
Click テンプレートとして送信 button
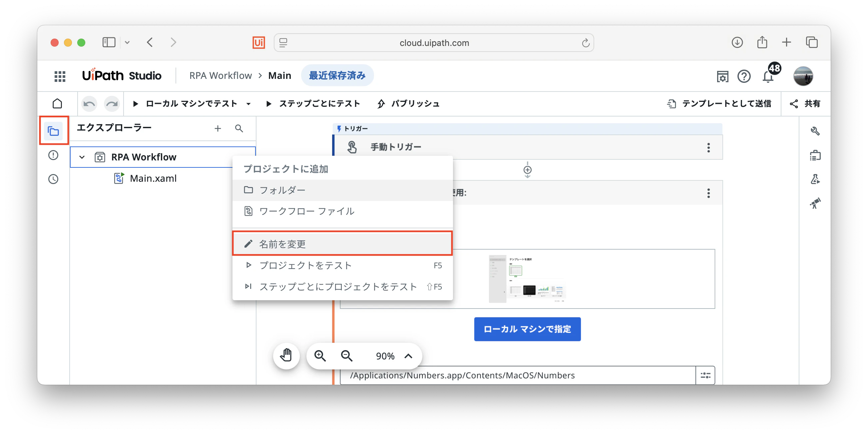click(x=719, y=104)
